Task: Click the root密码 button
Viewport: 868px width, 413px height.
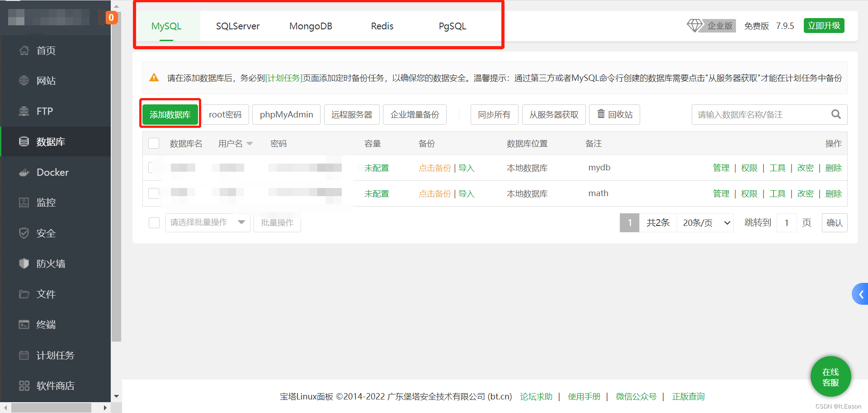Action: (225, 115)
